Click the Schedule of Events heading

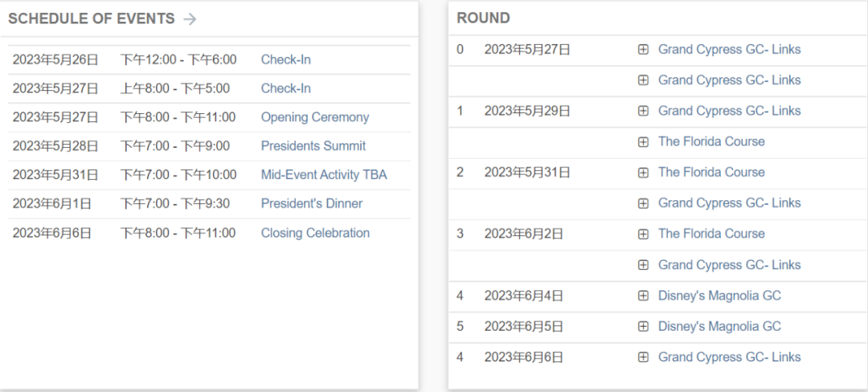point(91,18)
